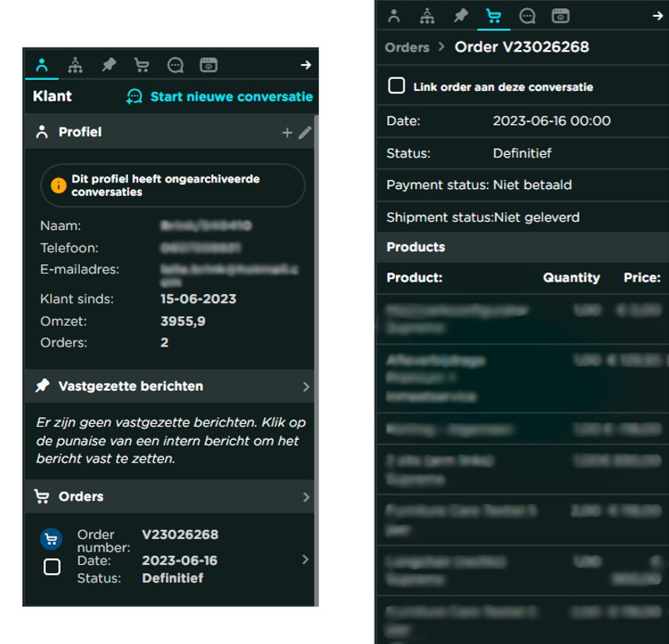669x644 pixels.
Task: Select the person tab in right panel toolbar
Action: point(394,16)
